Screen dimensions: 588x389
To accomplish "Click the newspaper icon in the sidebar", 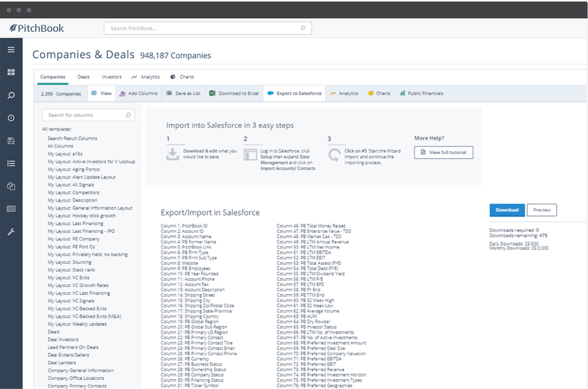I will click(x=11, y=209).
